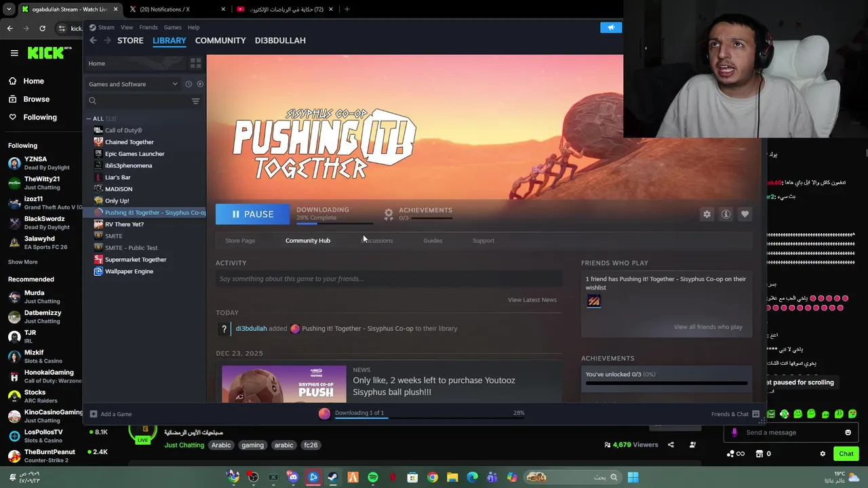The width and height of the screenshot is (868, 488).
Task: Open Kick channel shop icon
Action: click(759, 454)
